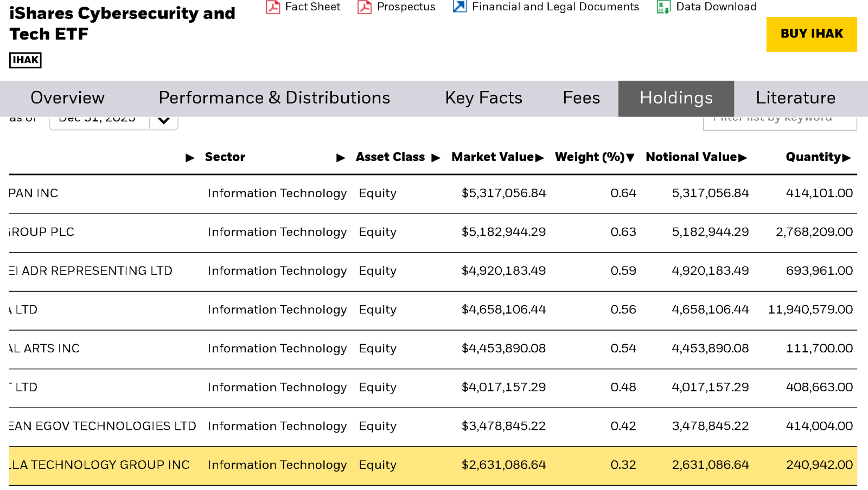
Task: Click the IHAK ticker badge
Action: [24, 60]
